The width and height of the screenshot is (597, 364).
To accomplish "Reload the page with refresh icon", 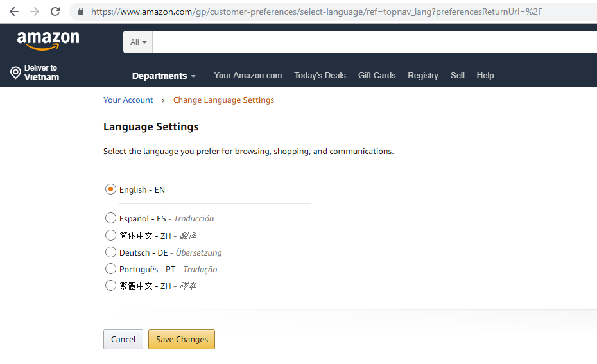I will coord(55,12).
